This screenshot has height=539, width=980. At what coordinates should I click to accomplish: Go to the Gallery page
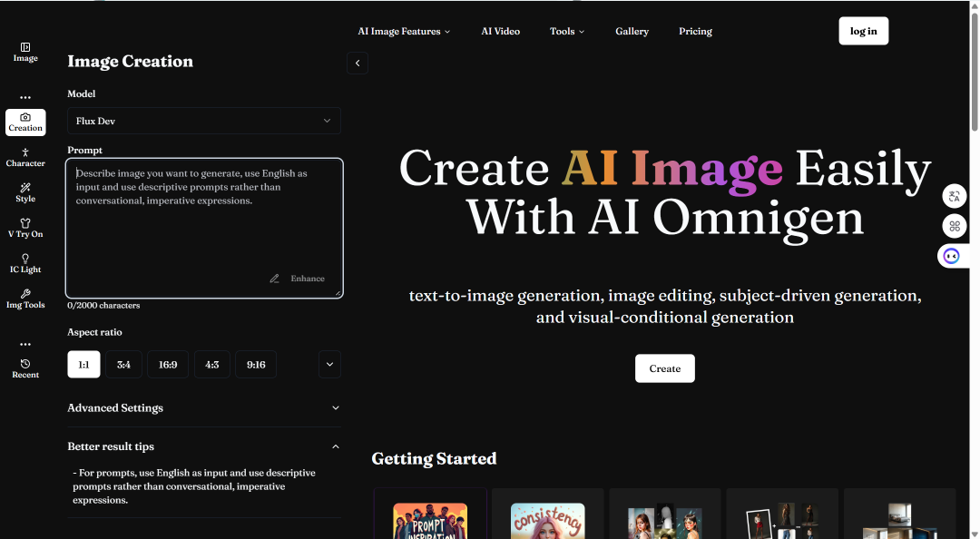tap(632, 31)
